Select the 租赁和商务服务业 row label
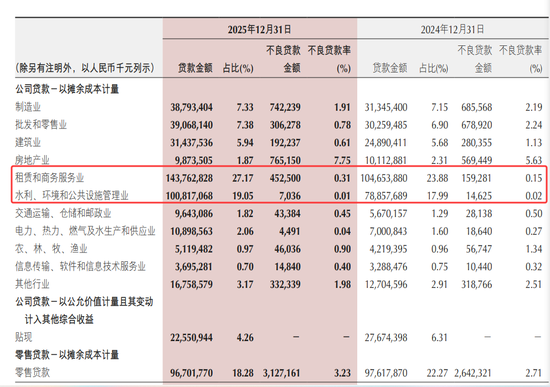Screen dimensions: 550x387 [49, 178]
